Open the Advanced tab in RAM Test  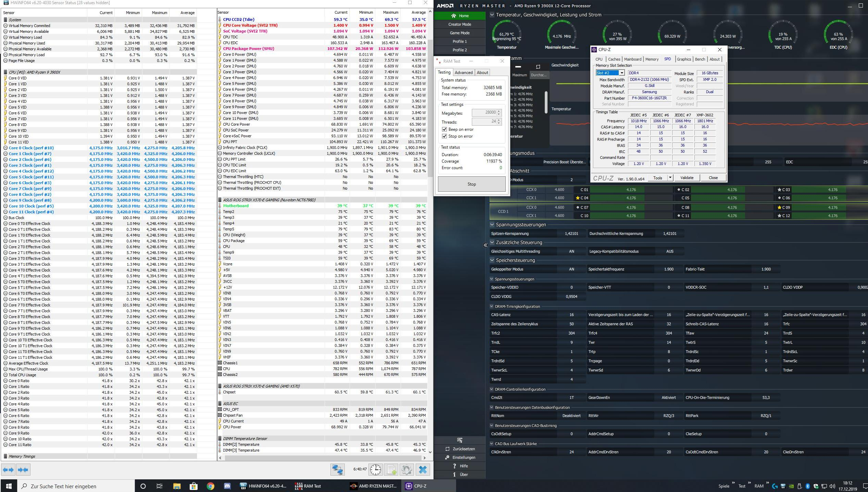[464, 73]
